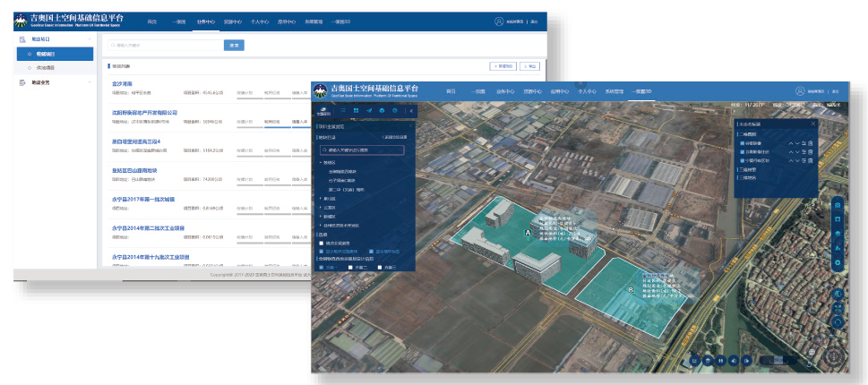Viewport: 868px width, 385px height.
Task: Open 系统管理 menu in the 3D window
Action: pyautogui.click(x=614, y=91)
